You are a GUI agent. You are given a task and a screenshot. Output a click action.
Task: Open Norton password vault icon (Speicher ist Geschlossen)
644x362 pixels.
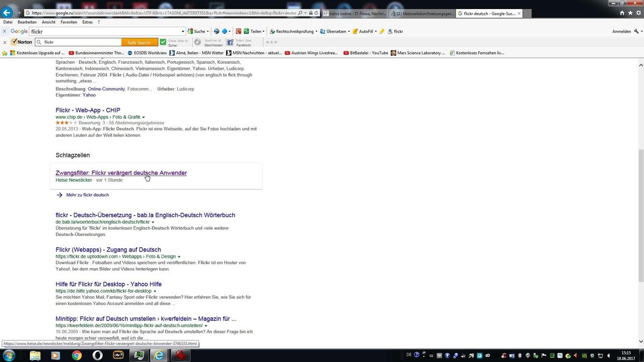197,42
